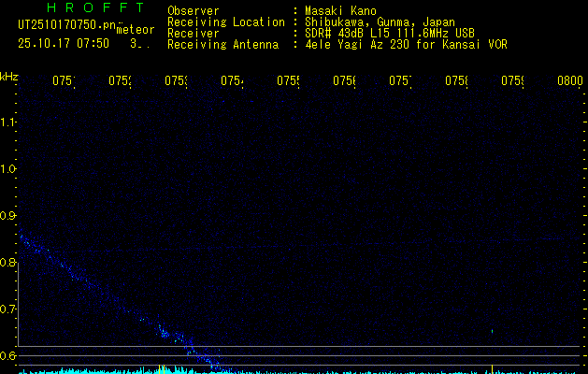The width and height of the screenshot is (588, 374).
Task: Click the 1.1 kHz axis label
Action: [x=7, y=122]
